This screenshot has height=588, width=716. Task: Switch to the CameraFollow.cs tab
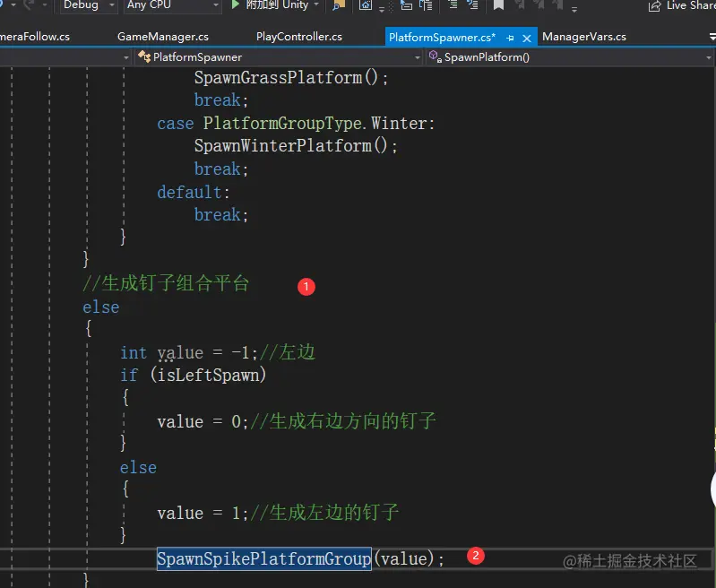click(35, 37)
